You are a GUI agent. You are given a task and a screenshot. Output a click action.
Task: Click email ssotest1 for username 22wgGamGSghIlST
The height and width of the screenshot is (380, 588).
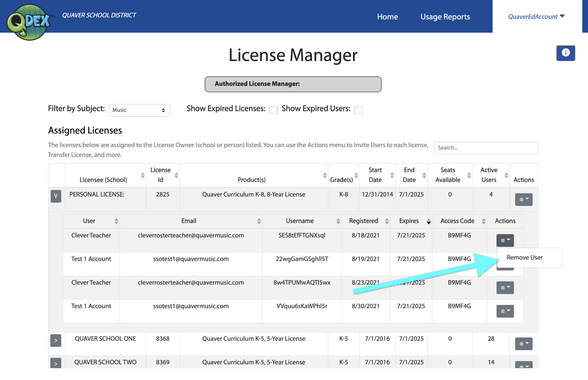(x=191, y=259)
